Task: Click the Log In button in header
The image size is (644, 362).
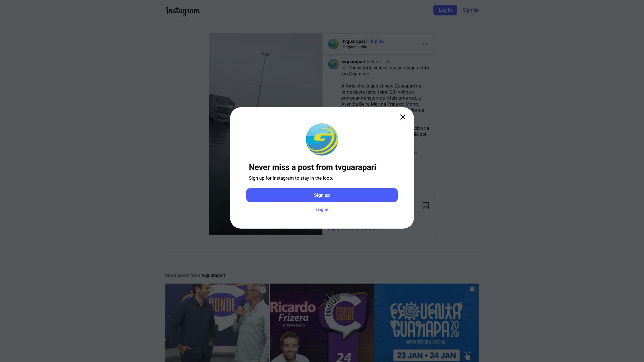Action: [445, 10]
